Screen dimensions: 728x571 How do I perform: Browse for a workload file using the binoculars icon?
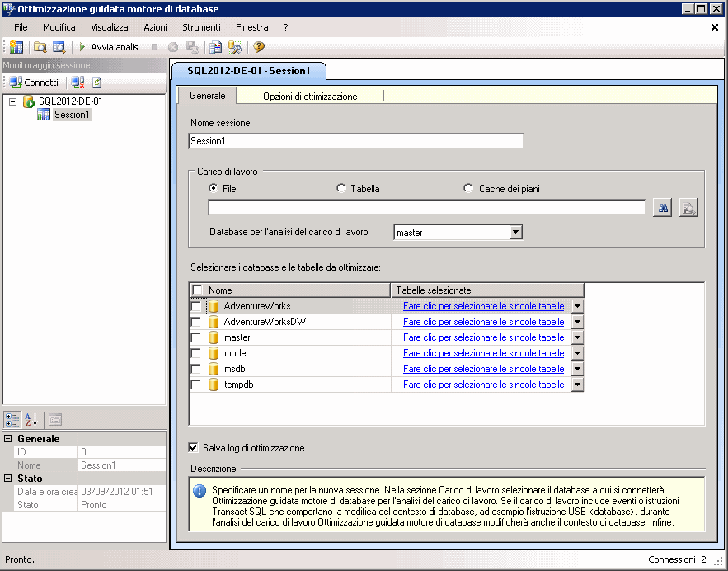tap(662, 207)
